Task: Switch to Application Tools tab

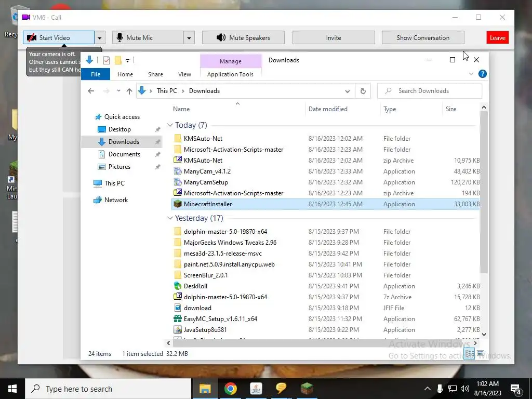Action: [x=230, y=74]
